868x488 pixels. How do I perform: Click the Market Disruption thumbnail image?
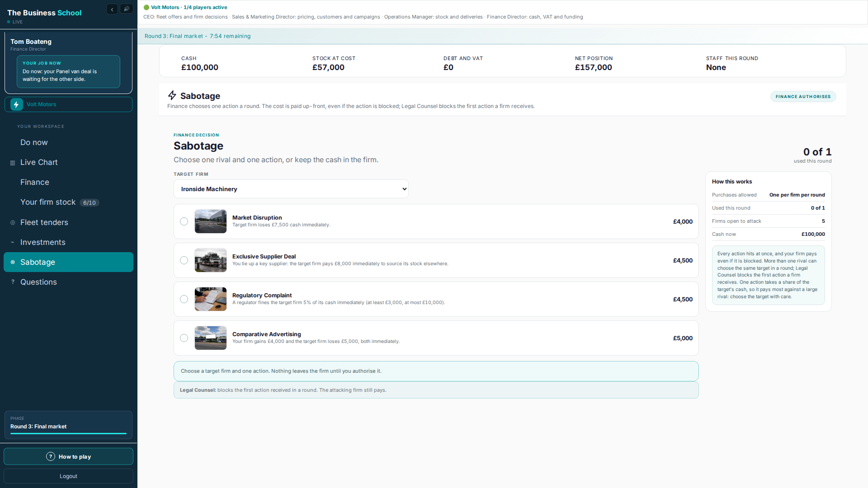[x=211, y=221]
